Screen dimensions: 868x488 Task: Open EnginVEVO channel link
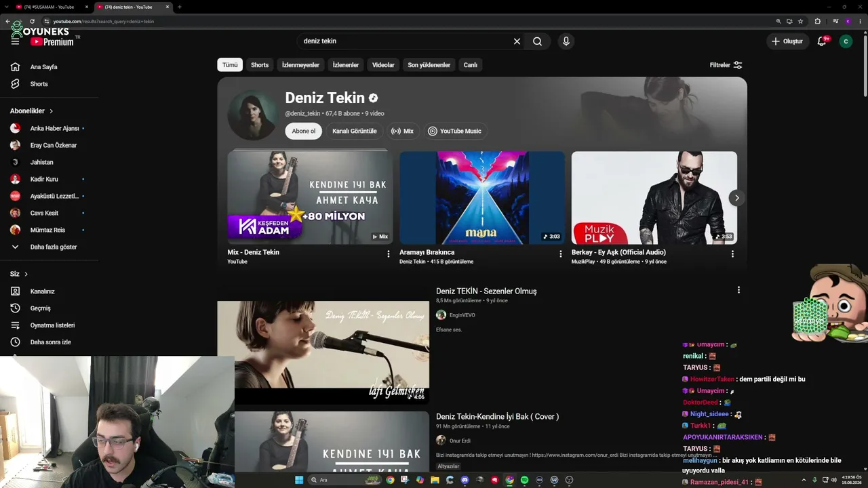pos(462,315)
